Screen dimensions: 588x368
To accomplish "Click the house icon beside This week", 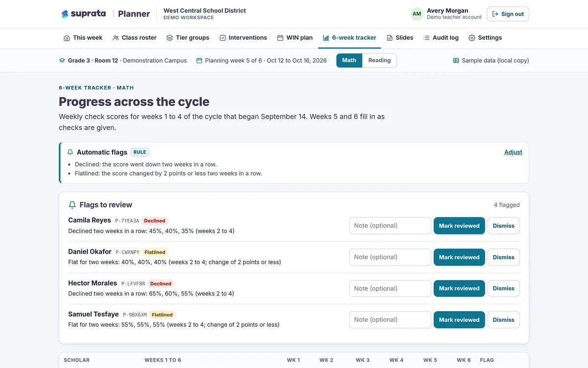I will coord(67,38).
